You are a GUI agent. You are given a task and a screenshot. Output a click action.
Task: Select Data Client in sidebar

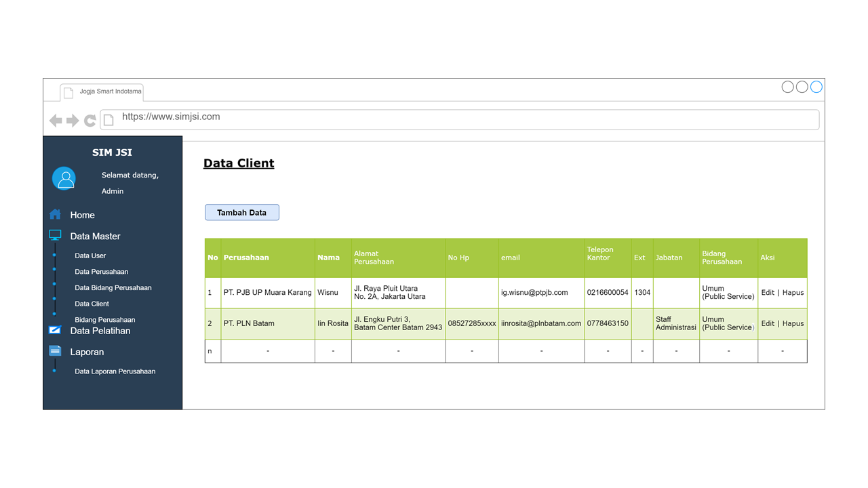coord(92,304)
